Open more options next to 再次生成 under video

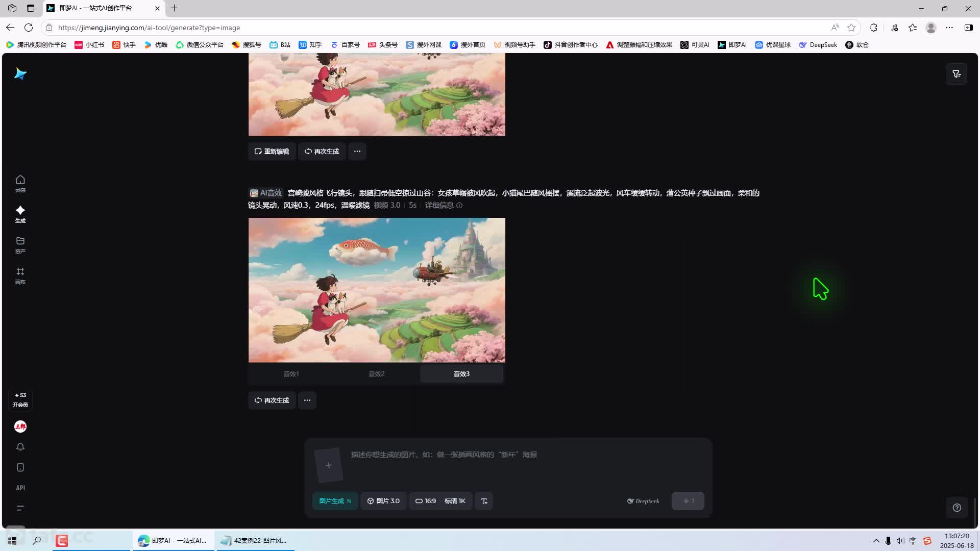(x=307, y=400)
